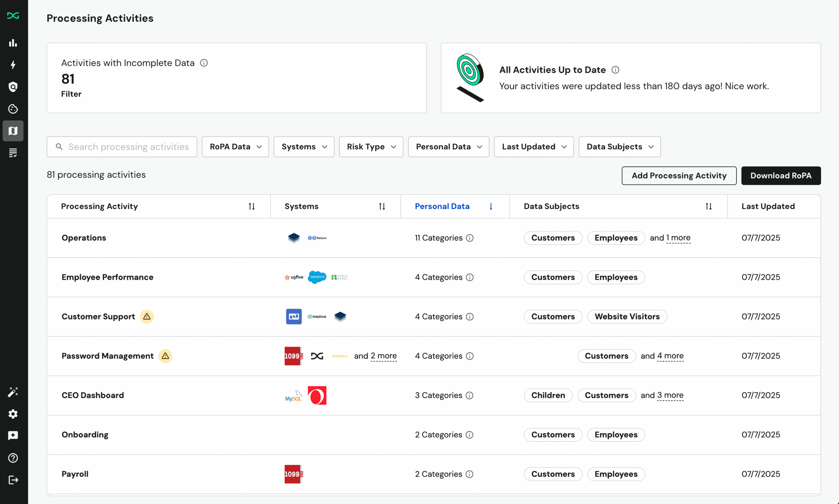This screenshot has height=504, width=839.
Task: Open the Risk Type filter dropdown
Action: click(x=371, y=147)
